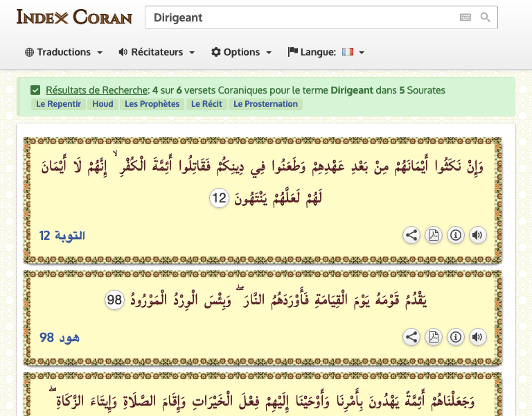The width and height of the screenshot is (532, 416).
Task: Open the Résultats de Recherche link
Action: pyautogui.click(x=97, y=90)
